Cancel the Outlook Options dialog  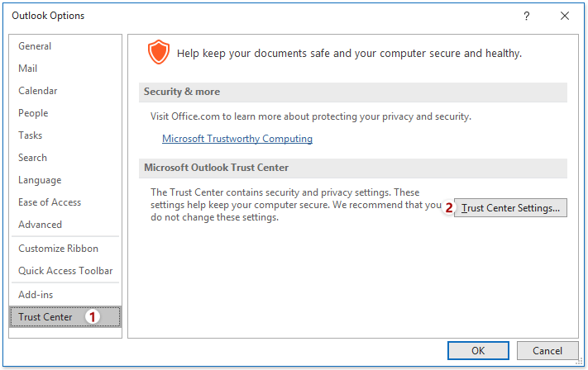(547, 350)
